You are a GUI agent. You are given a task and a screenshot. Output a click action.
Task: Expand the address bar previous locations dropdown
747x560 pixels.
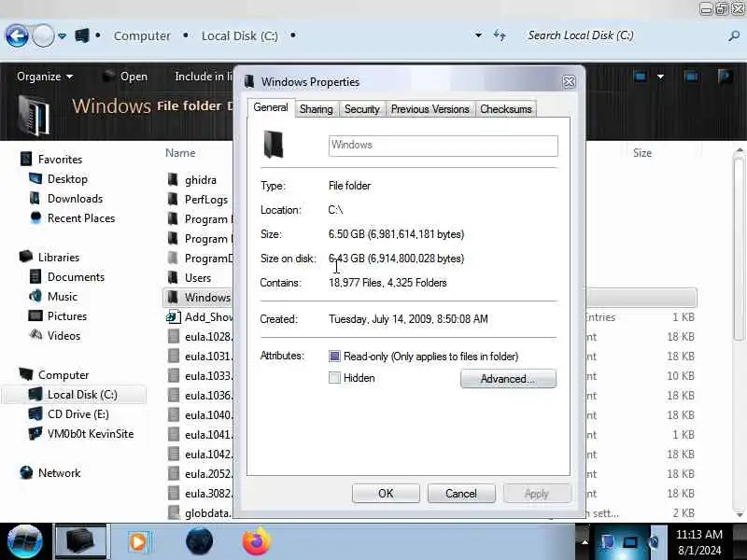point(478,35)
